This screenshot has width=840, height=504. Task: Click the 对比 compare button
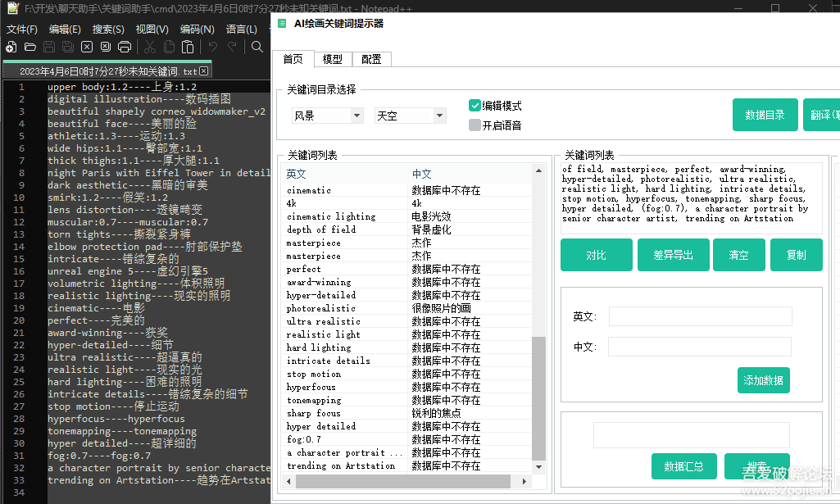[x=596, y=255]
